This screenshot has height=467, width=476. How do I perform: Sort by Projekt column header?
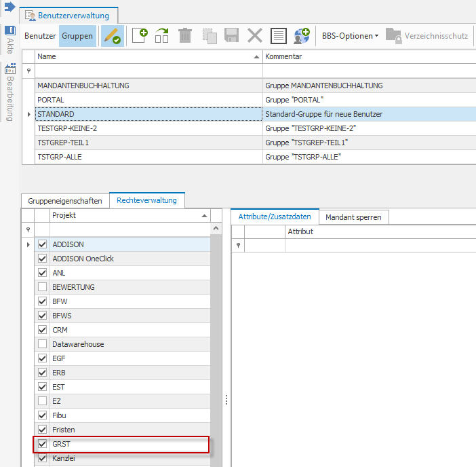[x=130, y=215]
